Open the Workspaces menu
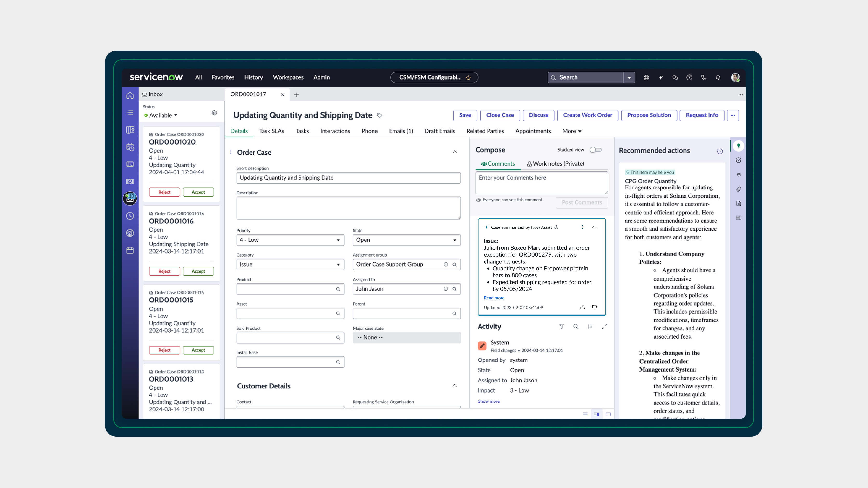868x488 pixels. [288, 77]
